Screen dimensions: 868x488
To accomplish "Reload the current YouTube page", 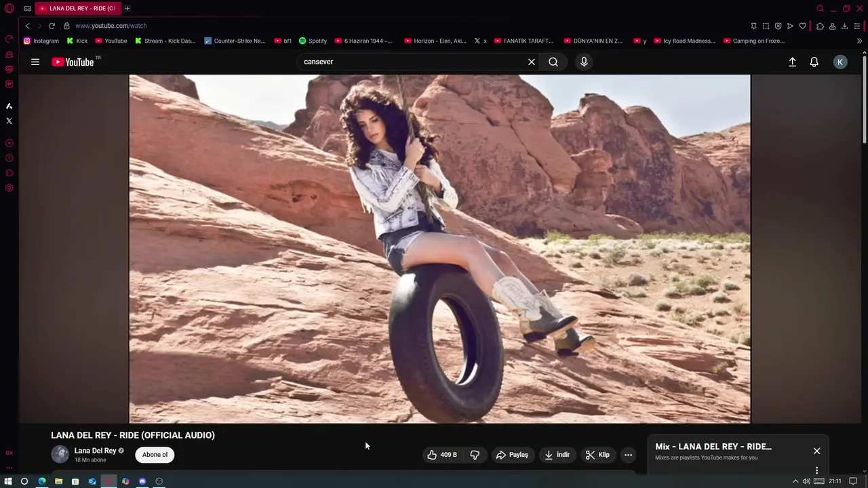I will 52,26.
